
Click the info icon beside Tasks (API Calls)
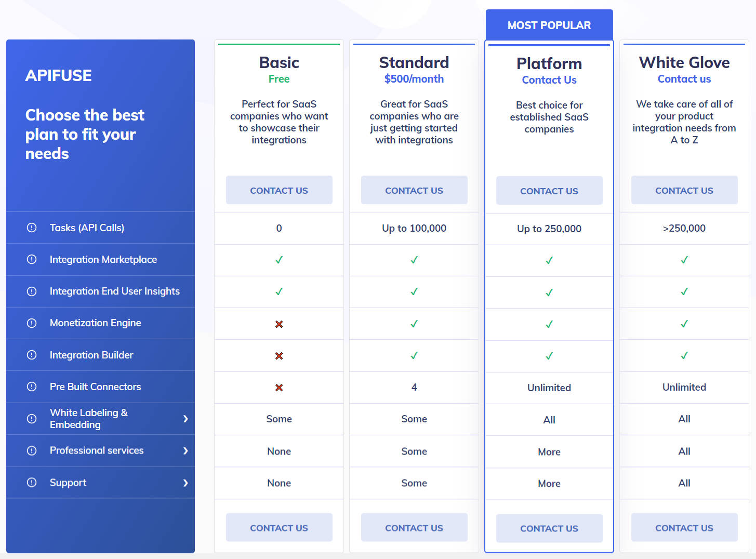(x=32, y=228)
